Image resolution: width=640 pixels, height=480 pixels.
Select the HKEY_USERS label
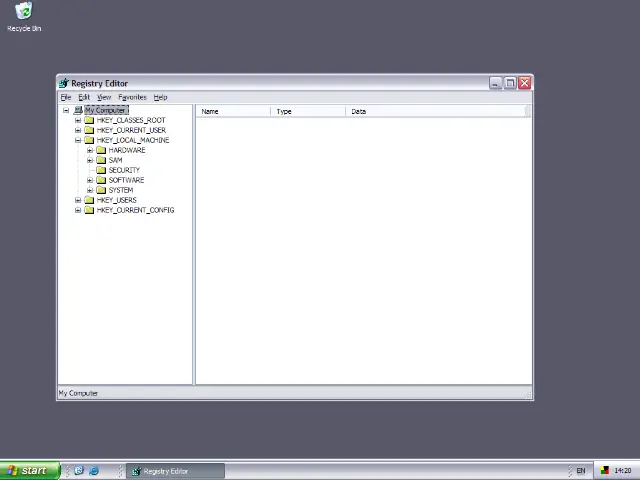point(116,200)
